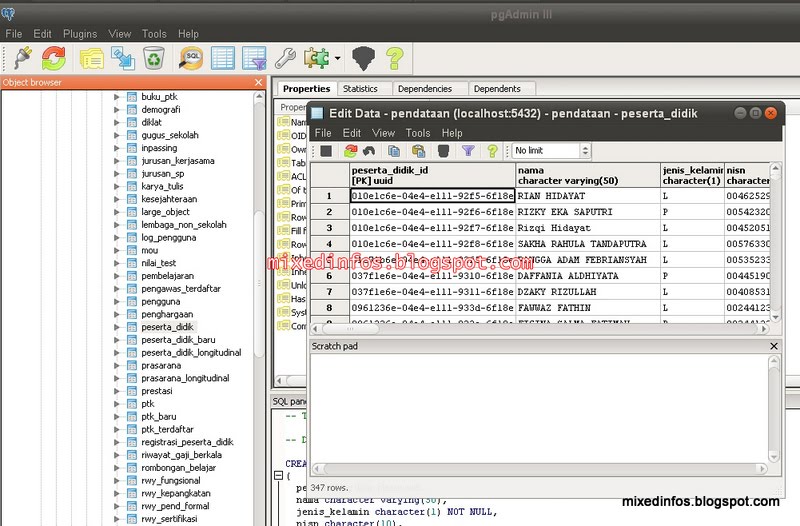Select nilai_test table in tree

point(159,263)
